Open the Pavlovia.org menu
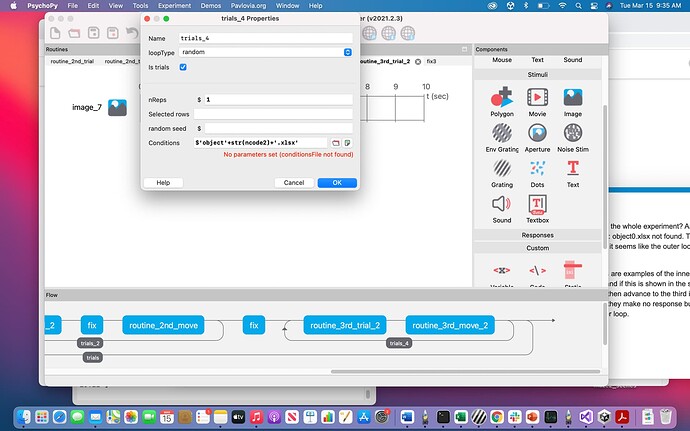 (x=249, y=6)
